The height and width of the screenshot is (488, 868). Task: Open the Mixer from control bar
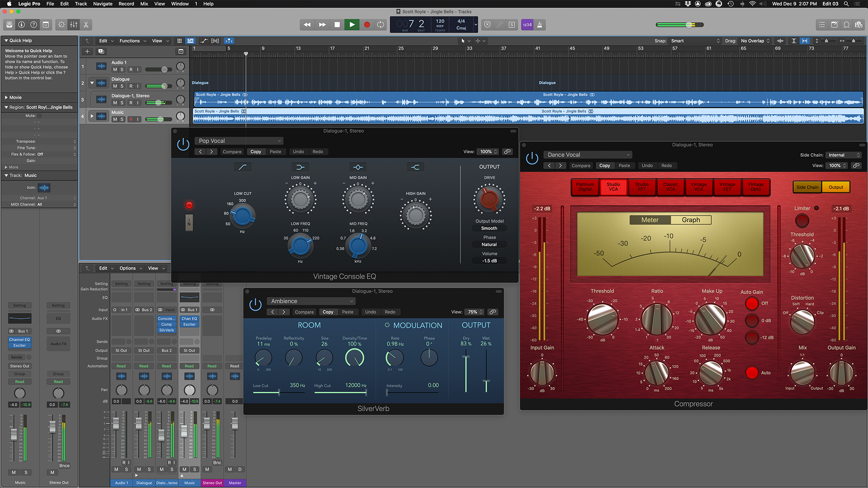pos(74,25)
